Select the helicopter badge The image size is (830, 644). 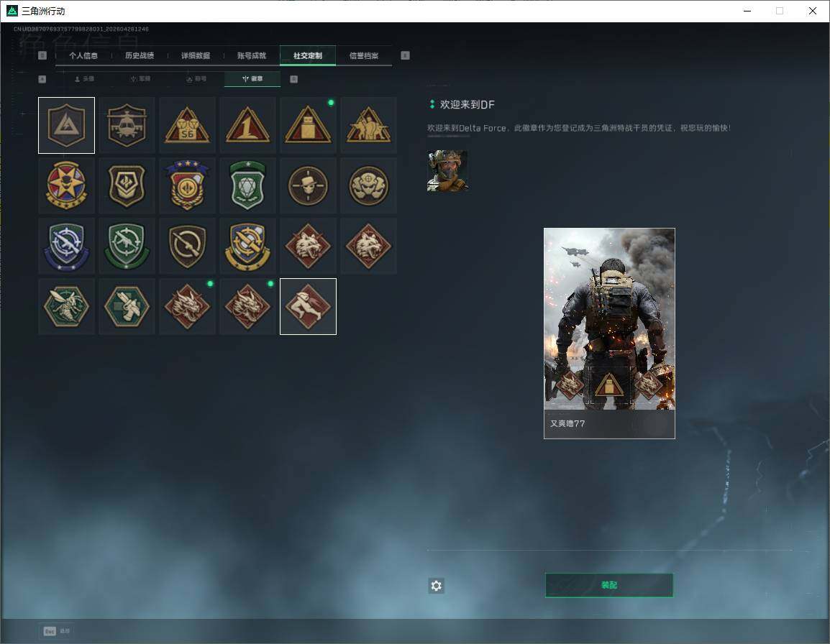click(x=127, y=125)
